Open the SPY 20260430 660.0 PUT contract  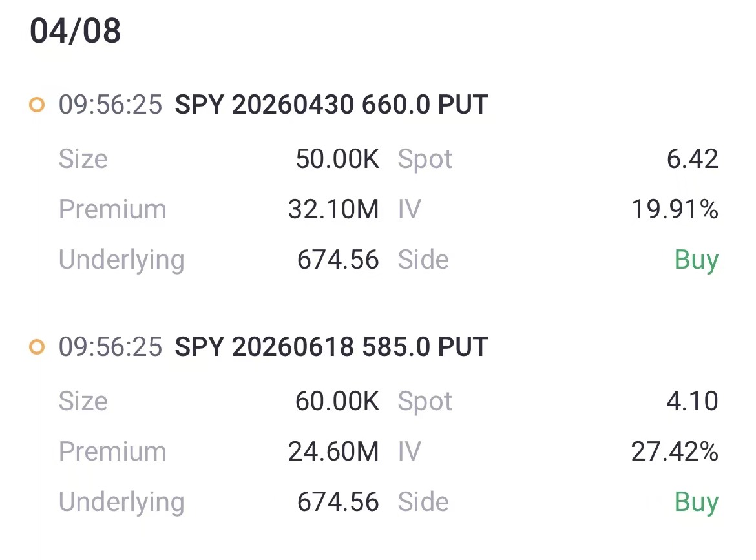[331, 105]
